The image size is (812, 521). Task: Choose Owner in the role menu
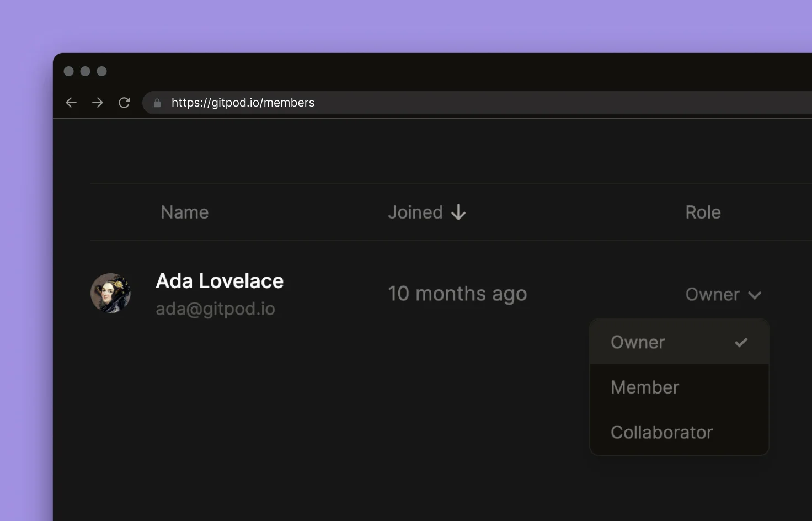pyautogui.click(x=680, y=342)
